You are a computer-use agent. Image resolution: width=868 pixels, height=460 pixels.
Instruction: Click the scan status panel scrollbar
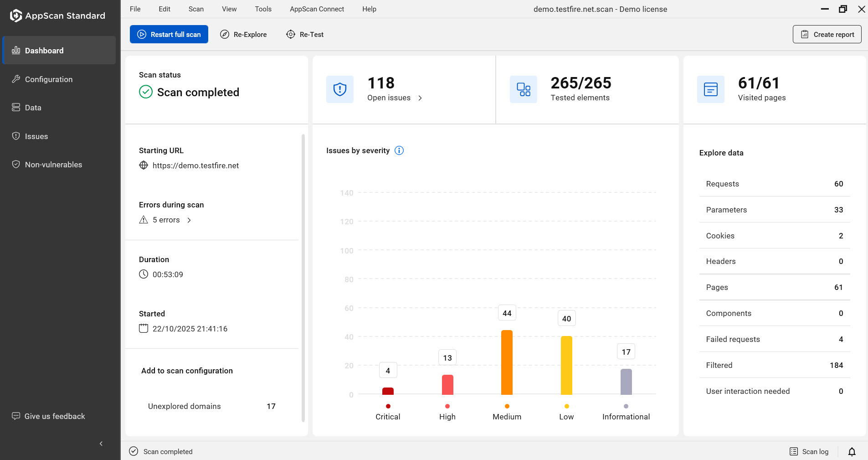303,278
